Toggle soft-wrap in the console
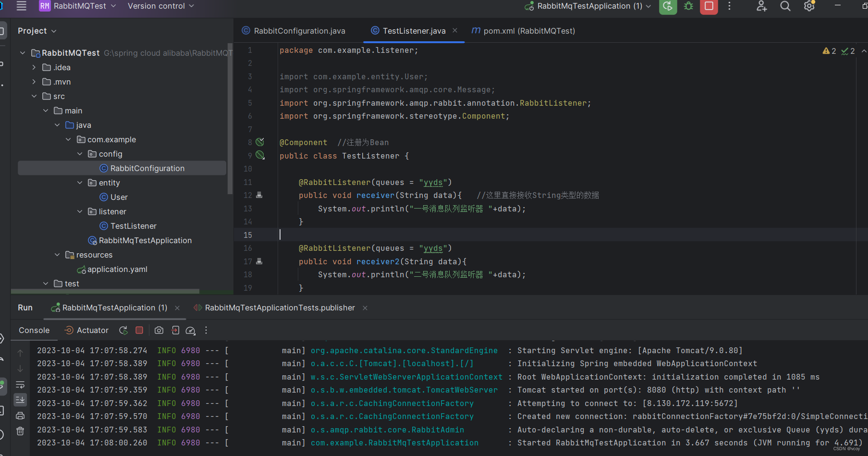 (x=20, y=384)
